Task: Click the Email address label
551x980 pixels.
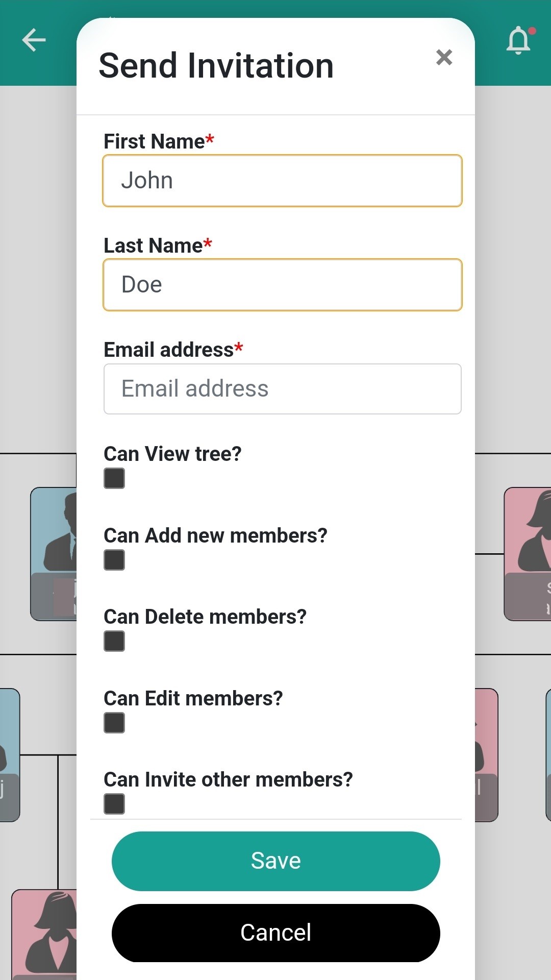Action: [169, 350]
